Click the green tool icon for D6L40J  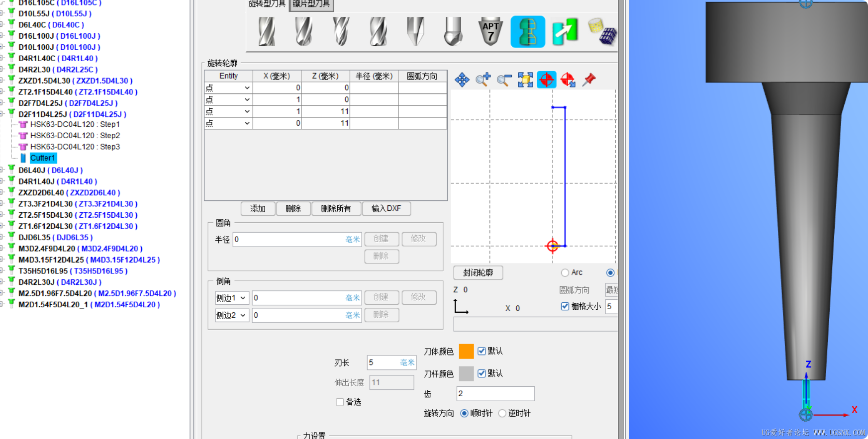click(x=11, y=170)
